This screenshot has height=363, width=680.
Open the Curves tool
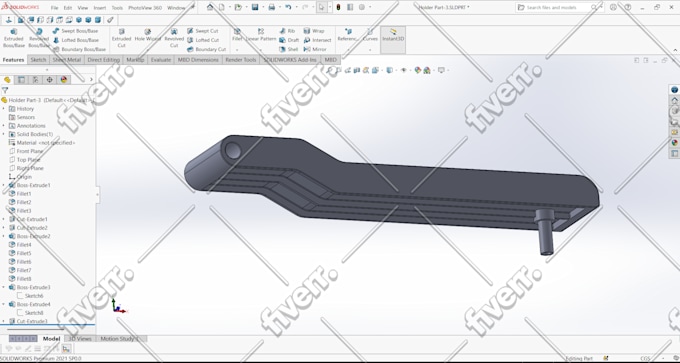pyautogui.click(x=370, y=35)
